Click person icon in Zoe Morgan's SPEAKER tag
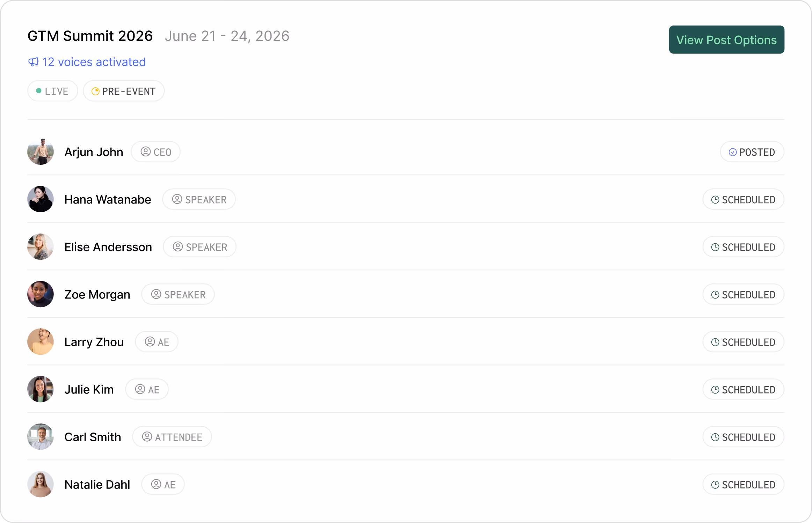The image size is (812, 523). point(156,294)
